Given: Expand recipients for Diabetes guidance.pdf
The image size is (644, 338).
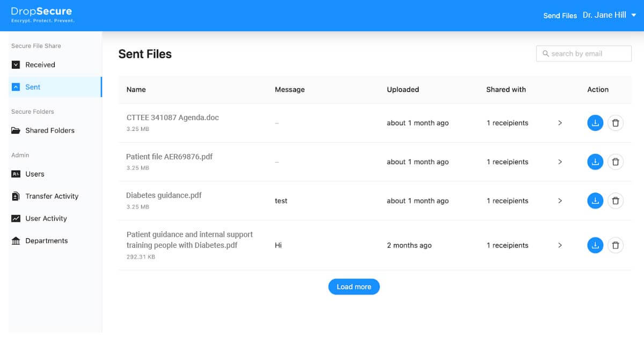Looking at the screenshot, I should coord(560,201).
